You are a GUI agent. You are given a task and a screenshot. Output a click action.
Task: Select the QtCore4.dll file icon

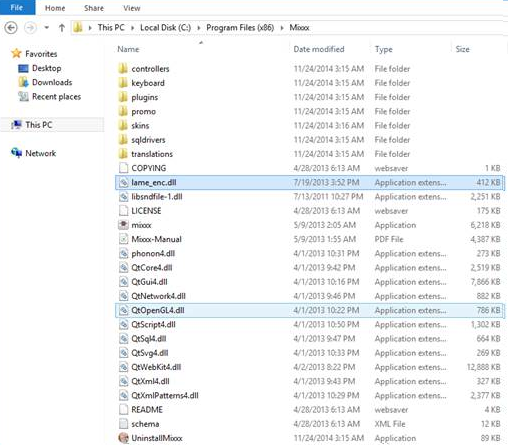click(x=123, y=267)
